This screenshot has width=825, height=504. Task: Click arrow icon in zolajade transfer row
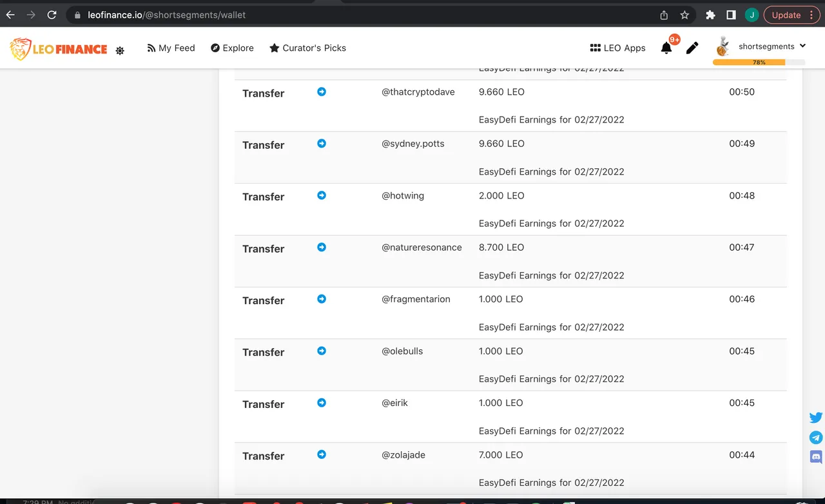coord(322,454)
